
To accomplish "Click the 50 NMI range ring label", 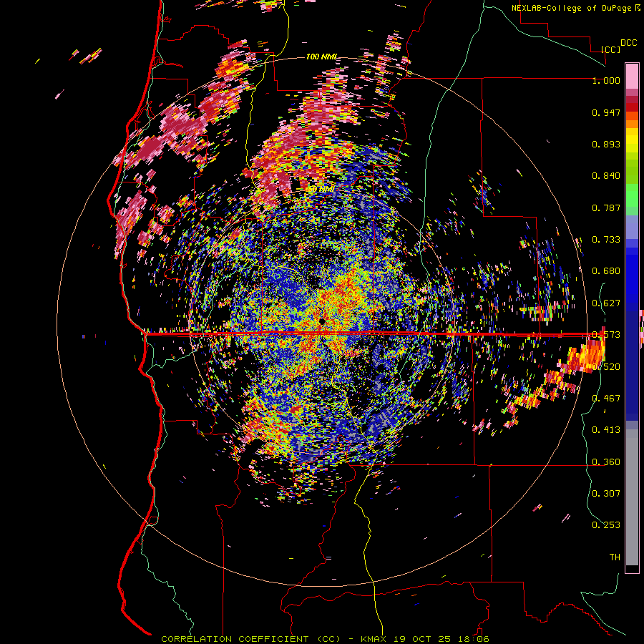I will (321, 189).
